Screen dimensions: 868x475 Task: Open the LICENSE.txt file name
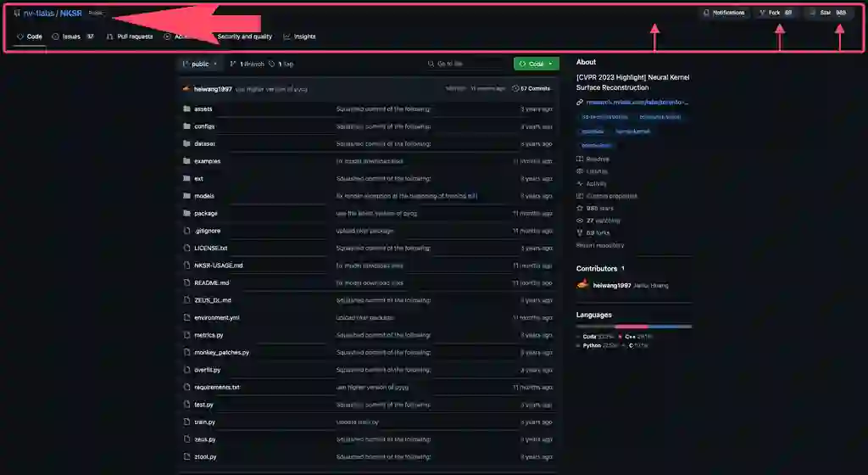211,248
